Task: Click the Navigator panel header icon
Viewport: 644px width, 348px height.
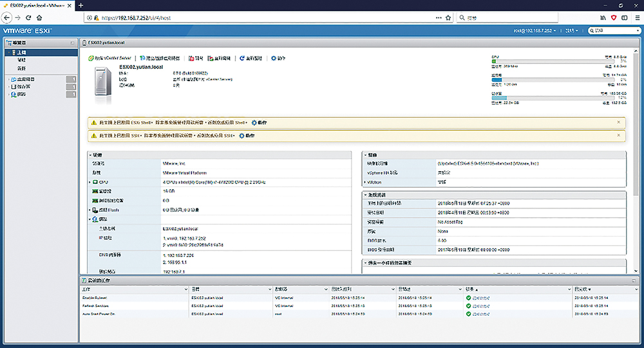Action: (x=9, y=42)
